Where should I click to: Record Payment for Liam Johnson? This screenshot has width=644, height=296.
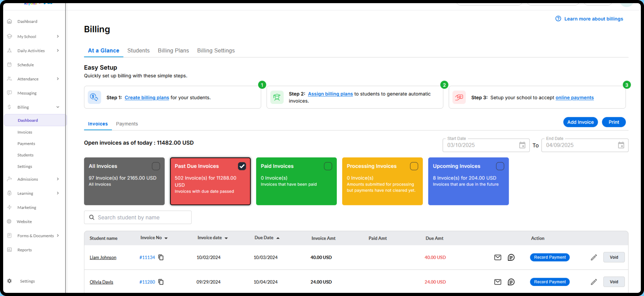click(550, 257)
